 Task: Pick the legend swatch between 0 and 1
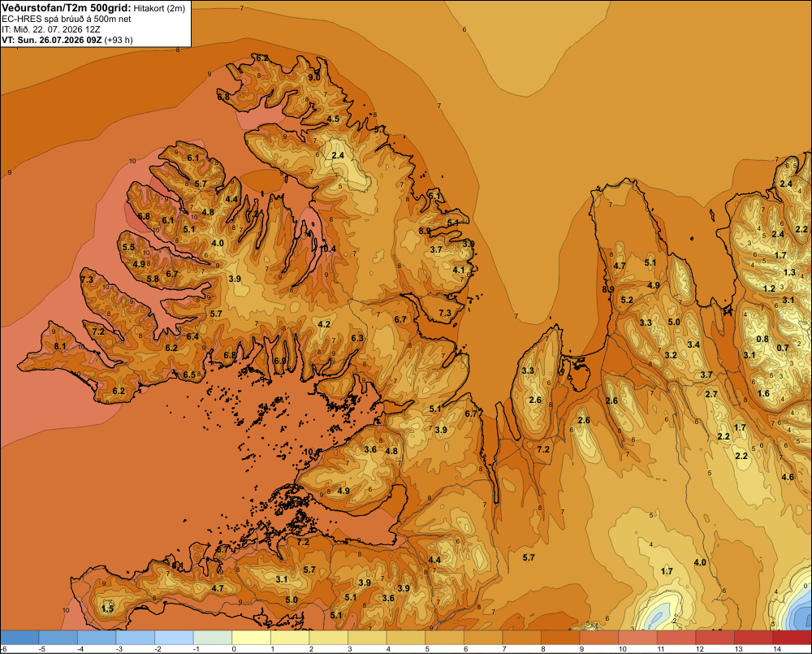[x=251, y=637]
